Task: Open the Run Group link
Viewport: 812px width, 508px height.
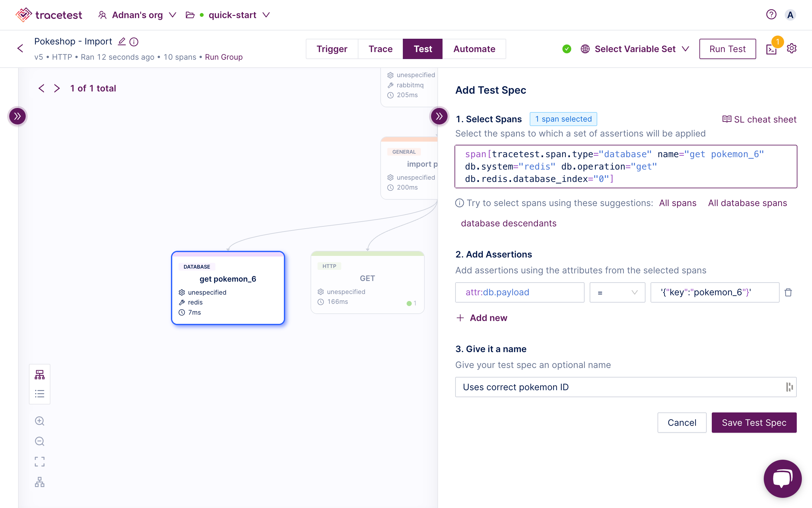Action: pos(224,57)
